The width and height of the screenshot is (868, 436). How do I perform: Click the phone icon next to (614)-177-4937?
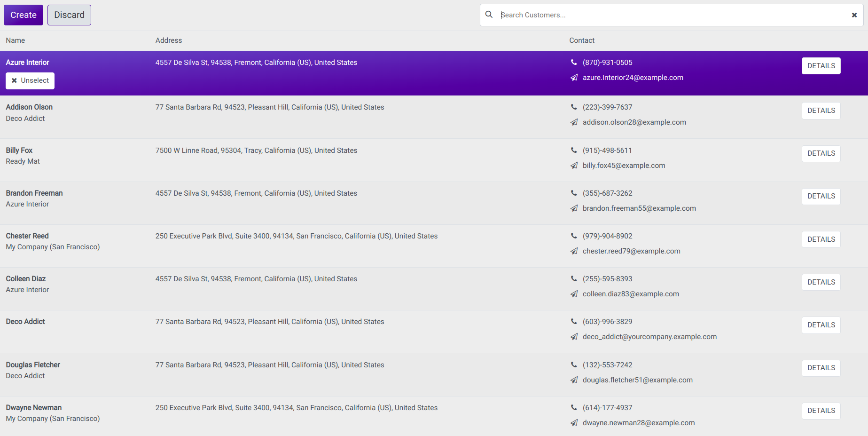[x=574, y=407]
